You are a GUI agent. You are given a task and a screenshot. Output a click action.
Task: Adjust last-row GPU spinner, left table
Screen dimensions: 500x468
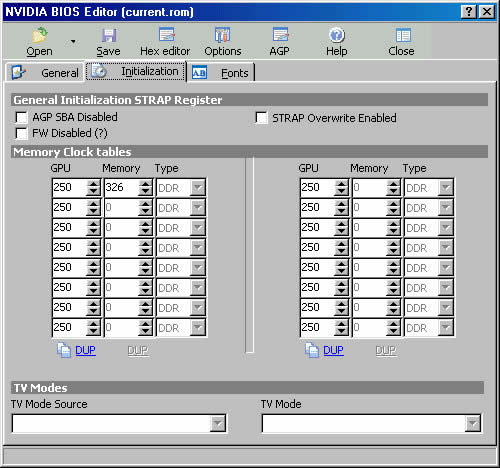[x=93, y=328]
